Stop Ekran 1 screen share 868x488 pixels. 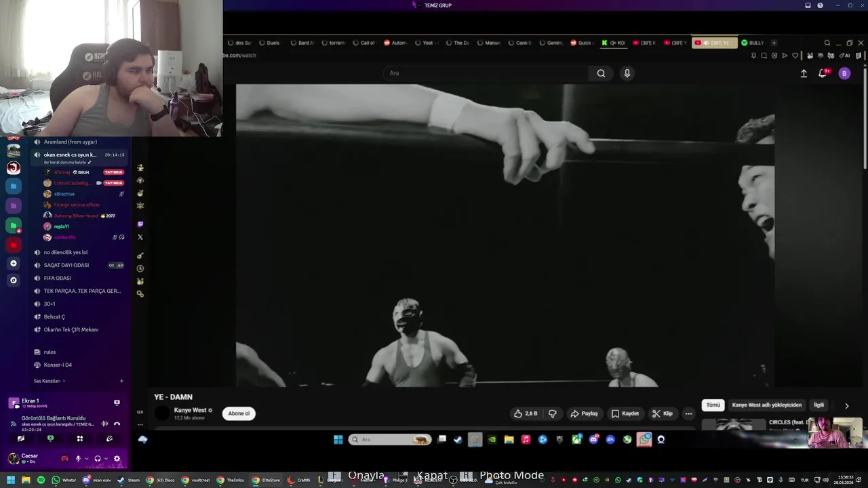[117, 403]
